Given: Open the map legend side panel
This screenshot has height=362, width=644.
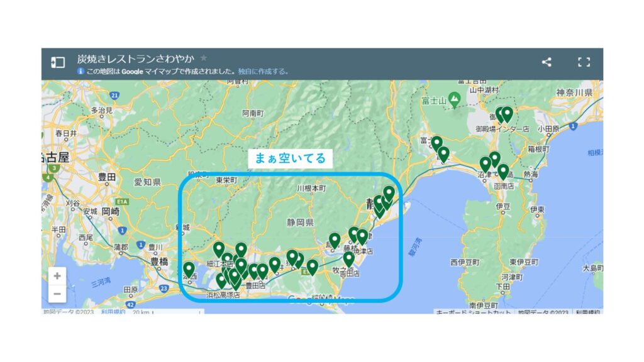Looking at the screenshot, I should click(58, 62).
